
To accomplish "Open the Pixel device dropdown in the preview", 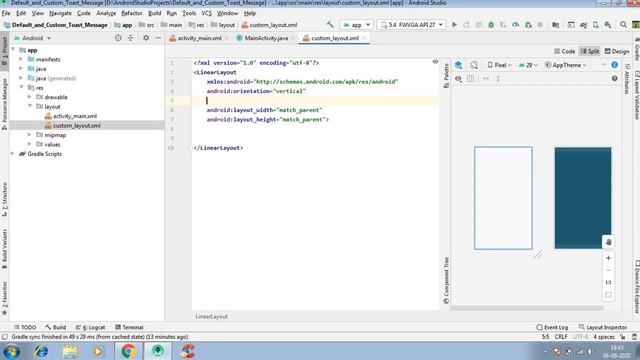I will click(500, 65).
